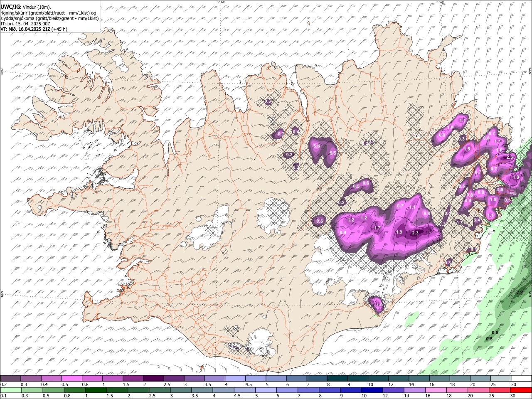The width and height of the screenshot is (532, 399).
Task: Click the rigning/skúrir description line
Action: [48, 13]
